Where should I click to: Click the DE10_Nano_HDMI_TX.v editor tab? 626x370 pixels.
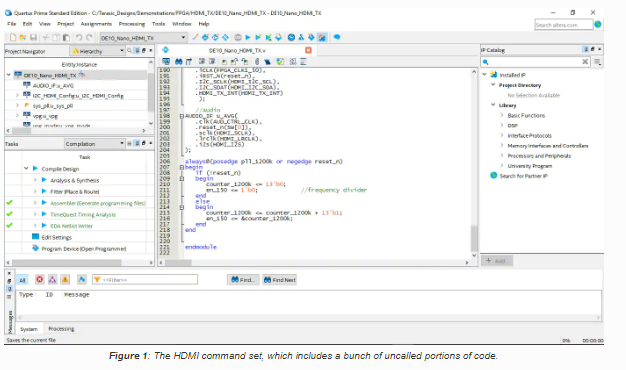[x=237, y=50]
